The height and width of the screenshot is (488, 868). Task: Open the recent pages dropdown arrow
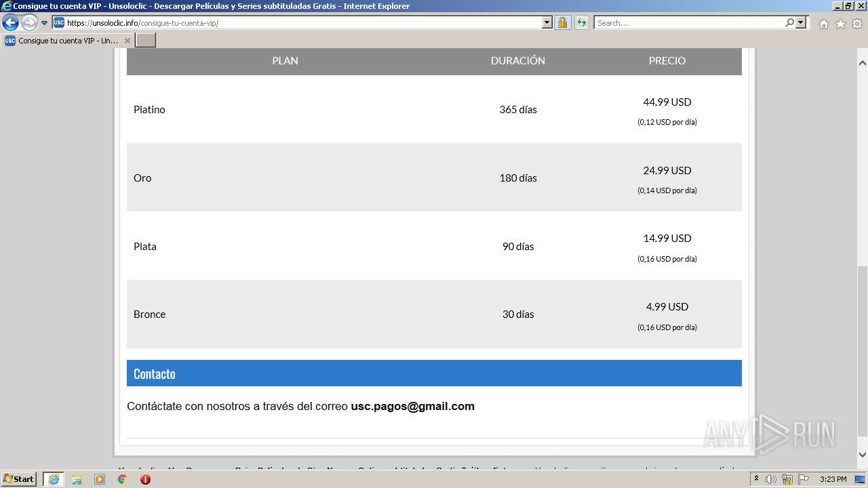pos(45,23)
